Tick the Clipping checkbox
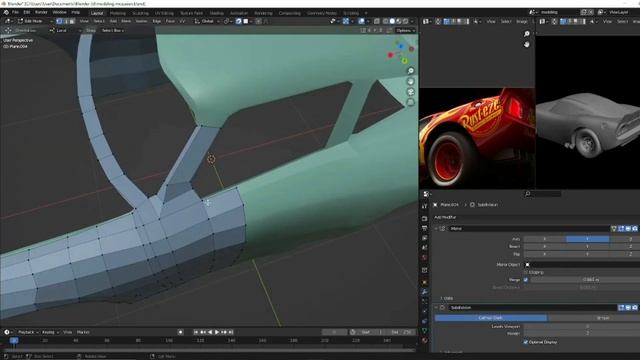The width and height of the screenshot is (640, 360). click(x=526, y=272)
